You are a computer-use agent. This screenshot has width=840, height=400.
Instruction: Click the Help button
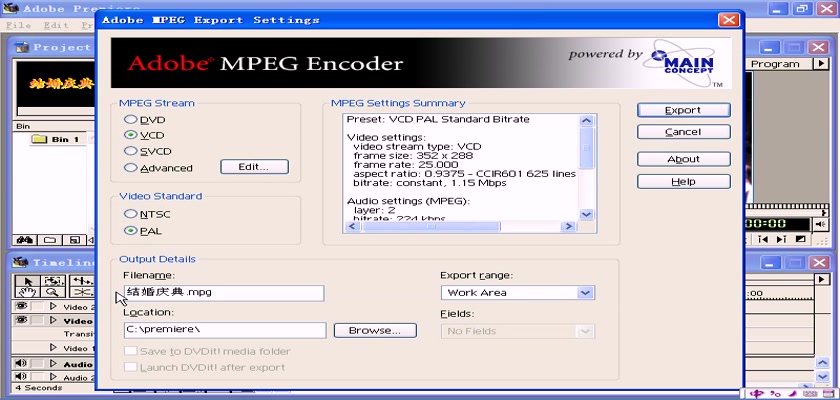[x=684, y=182]
